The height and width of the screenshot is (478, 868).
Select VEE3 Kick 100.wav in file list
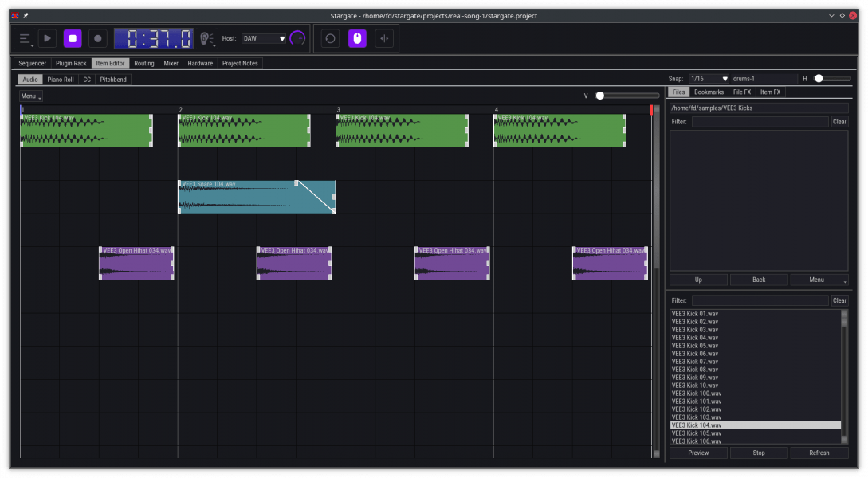click(755, 394)
